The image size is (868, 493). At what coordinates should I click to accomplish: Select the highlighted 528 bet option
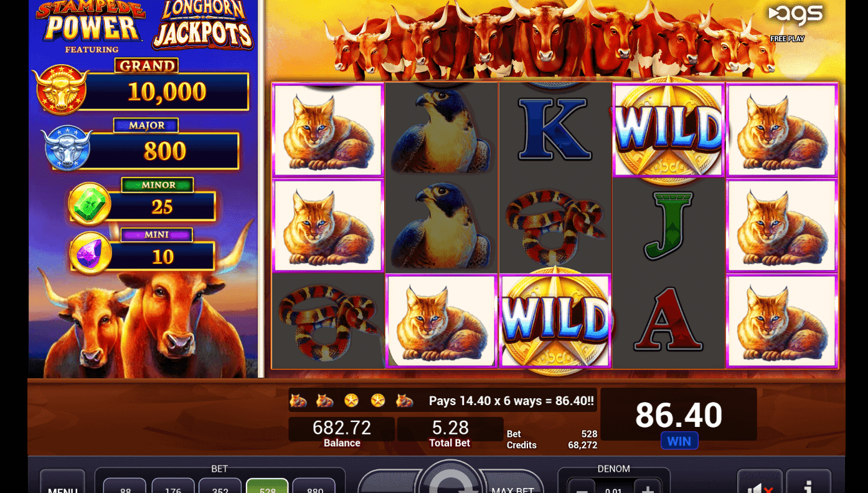coord(267,486)
